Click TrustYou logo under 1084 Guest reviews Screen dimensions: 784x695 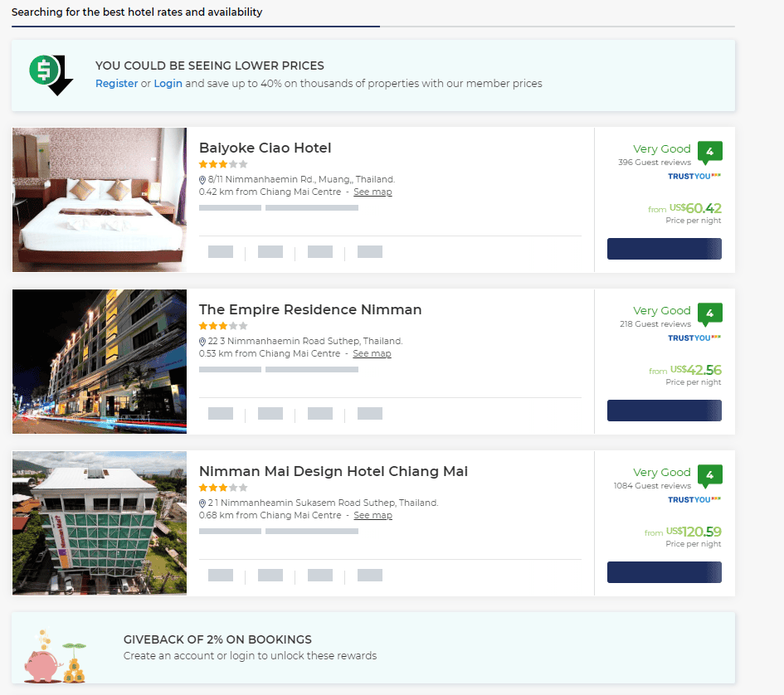694,499
